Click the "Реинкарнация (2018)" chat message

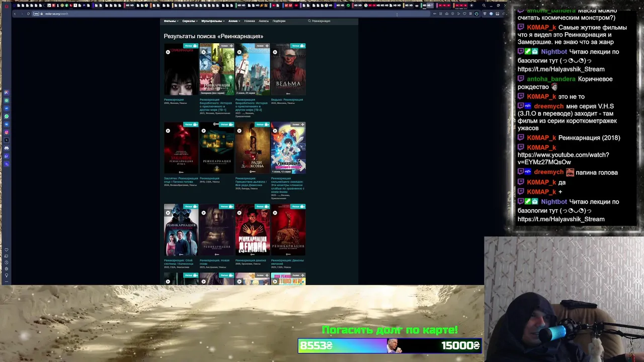[589, 138]
